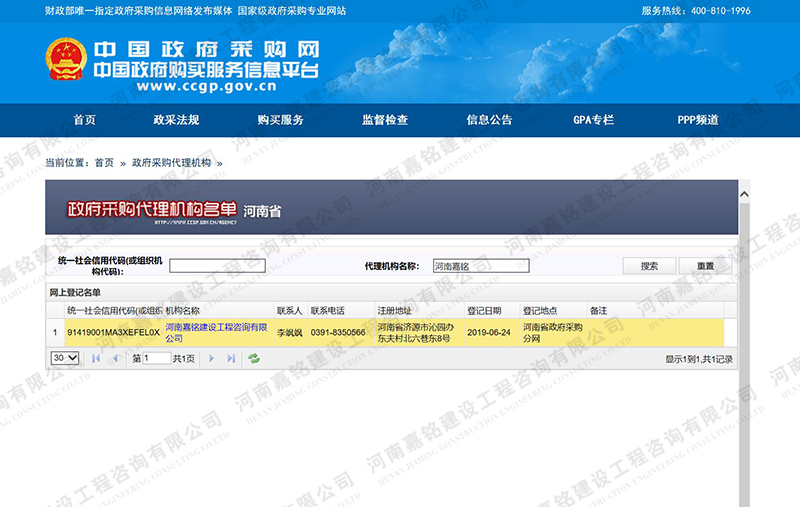800x507 pixels.
Task: Refresh the table with green icon
Action: click(254, 359)
